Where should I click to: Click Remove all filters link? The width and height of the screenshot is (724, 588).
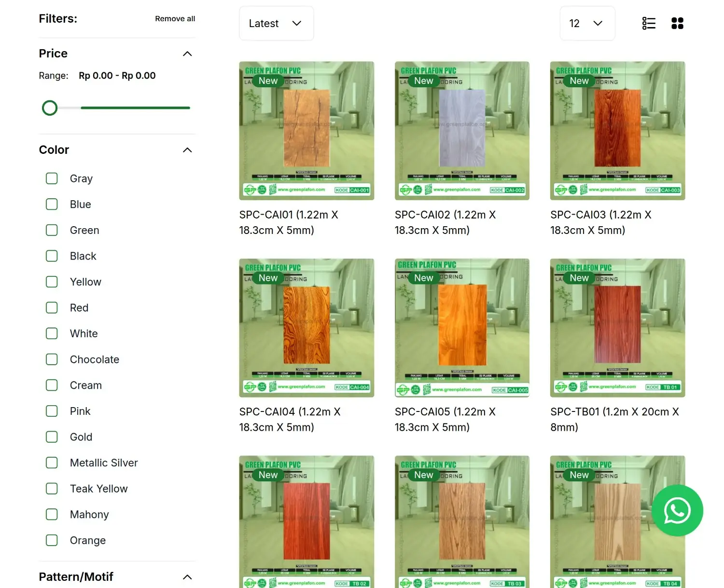click(x=175, y=19)
